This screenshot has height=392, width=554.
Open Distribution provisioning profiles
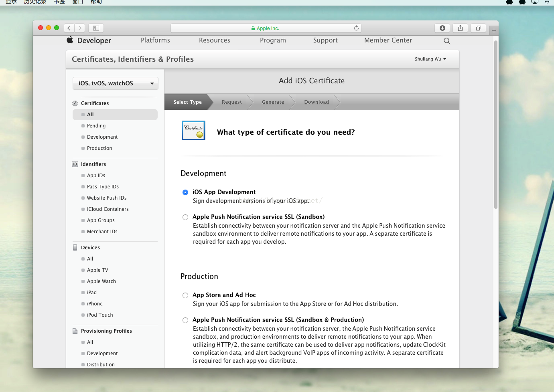[x=101, y=365]
